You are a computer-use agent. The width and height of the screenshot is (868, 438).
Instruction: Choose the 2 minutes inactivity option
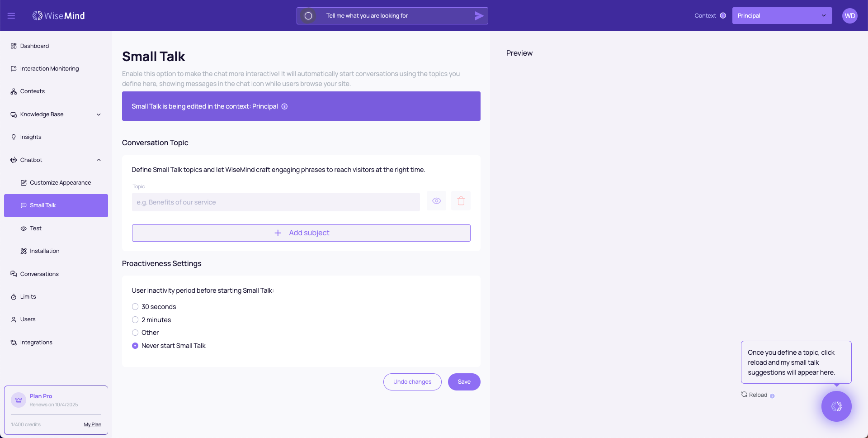pos(135,320)
